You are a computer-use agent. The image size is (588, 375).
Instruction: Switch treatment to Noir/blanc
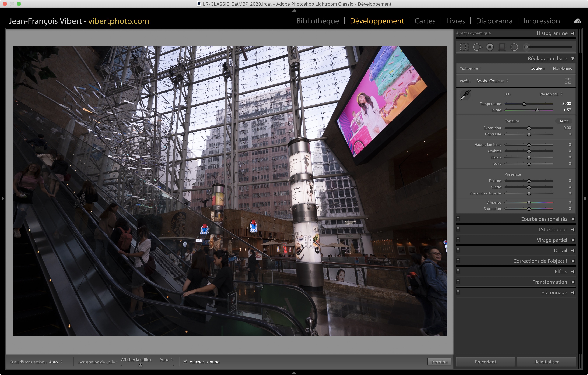pyautogui.click(x=562, y=68)
